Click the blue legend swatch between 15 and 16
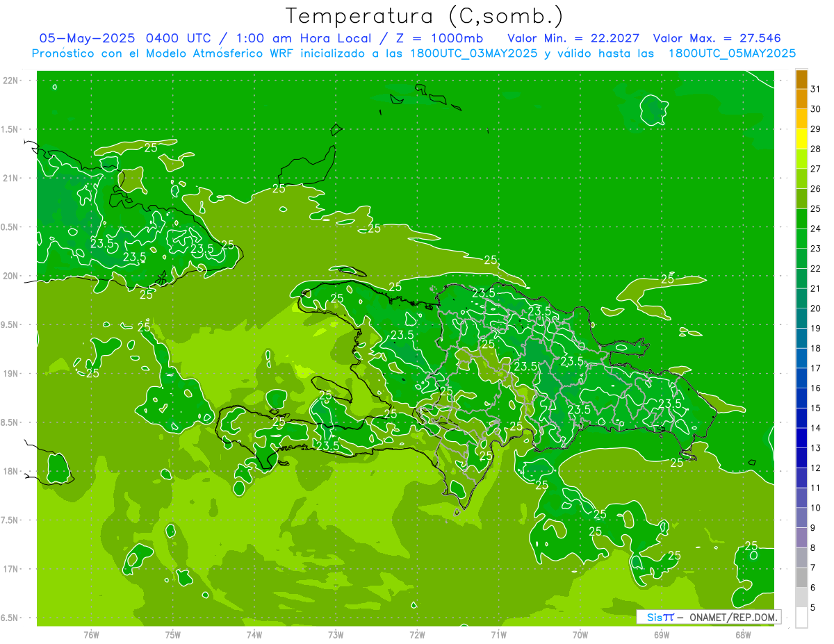 (x=801, y=398)
